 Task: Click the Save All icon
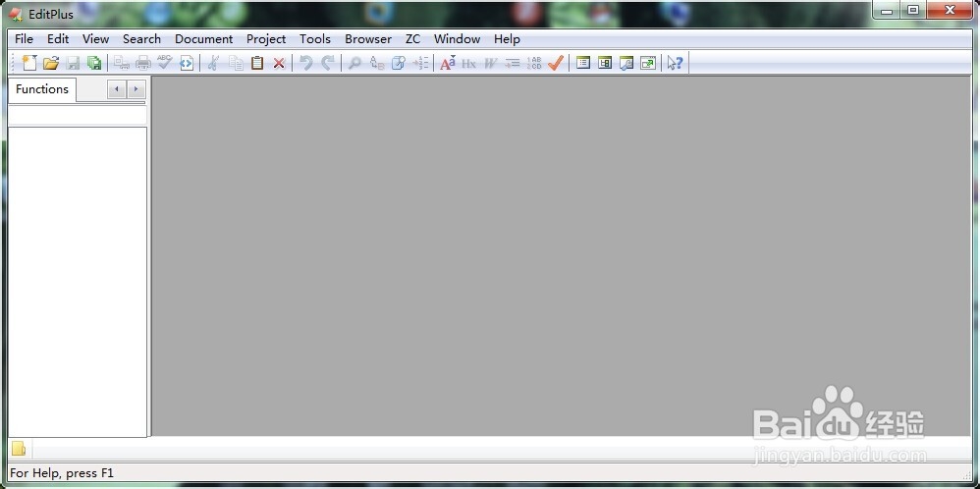coord(94,63)
